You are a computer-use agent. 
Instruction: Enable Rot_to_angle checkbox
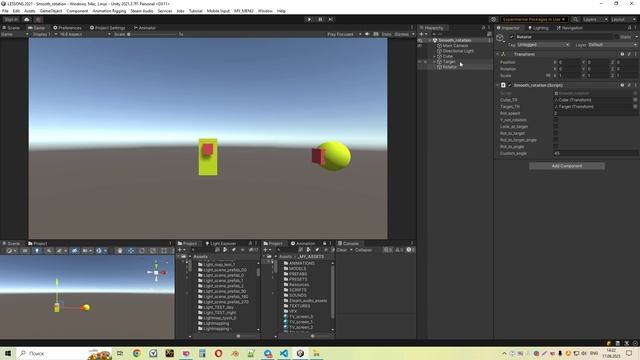coord(556,147)
